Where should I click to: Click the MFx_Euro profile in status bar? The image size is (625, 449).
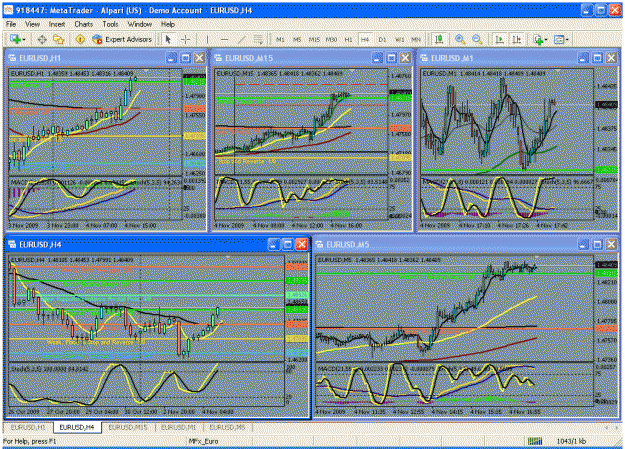203,441
